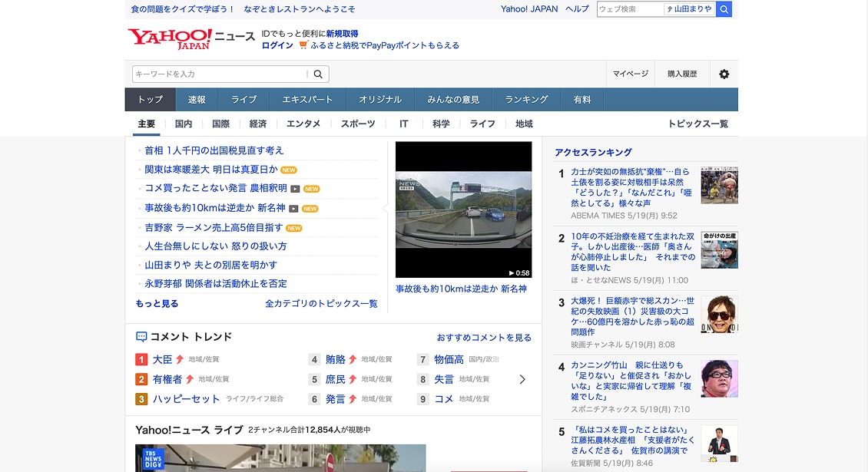Open settings via the gear icon
868x472 pixels.
coord(724,74)
